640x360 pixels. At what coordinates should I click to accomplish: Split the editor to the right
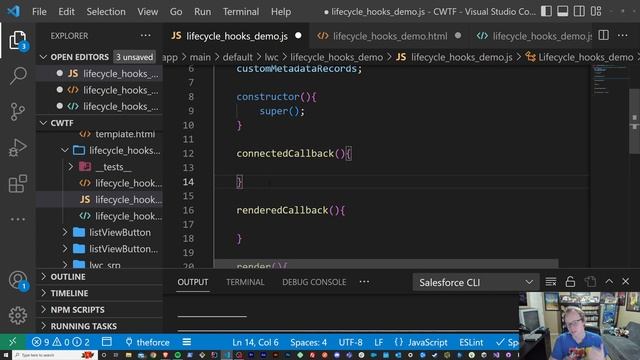[604, 36]
